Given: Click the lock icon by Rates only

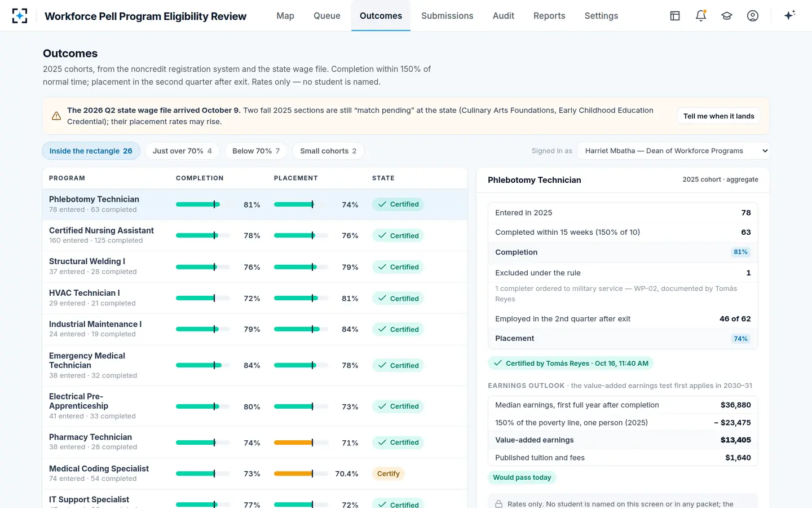Looking at the screenshot, I should tap(499, 504).
